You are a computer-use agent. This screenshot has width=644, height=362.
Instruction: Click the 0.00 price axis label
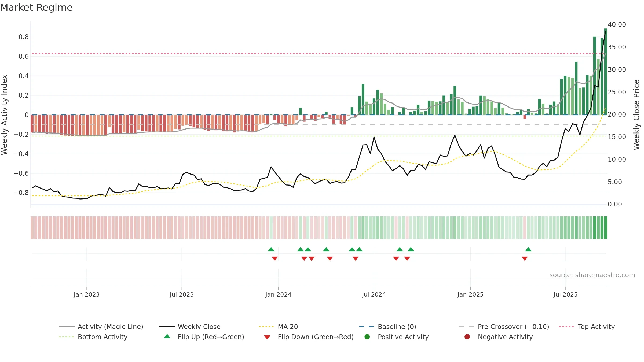[615, 204]
